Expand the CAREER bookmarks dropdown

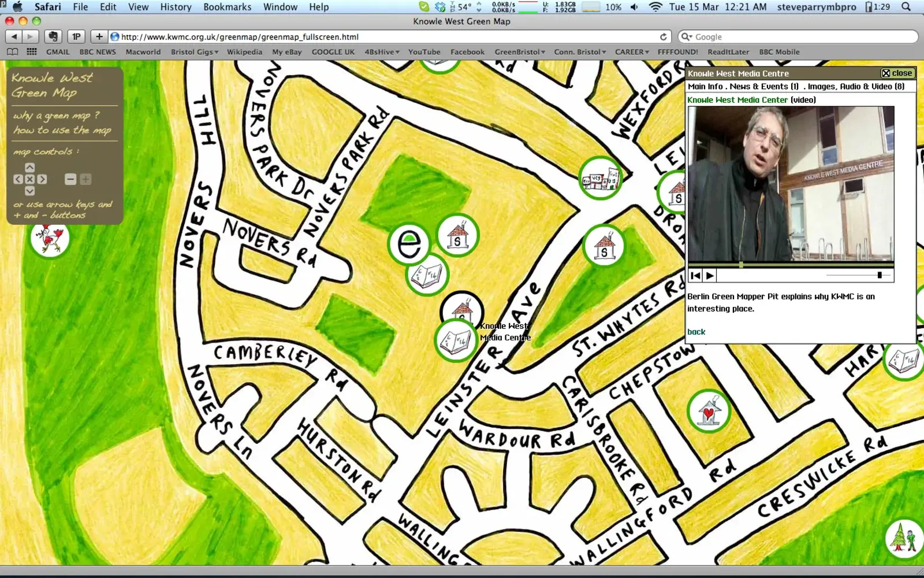(x=631, y=52)
